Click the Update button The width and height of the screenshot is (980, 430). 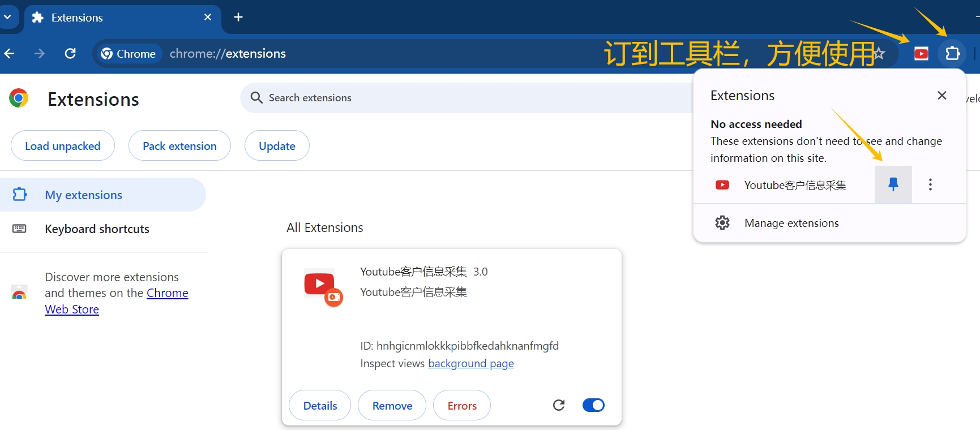tap(277, 146)
